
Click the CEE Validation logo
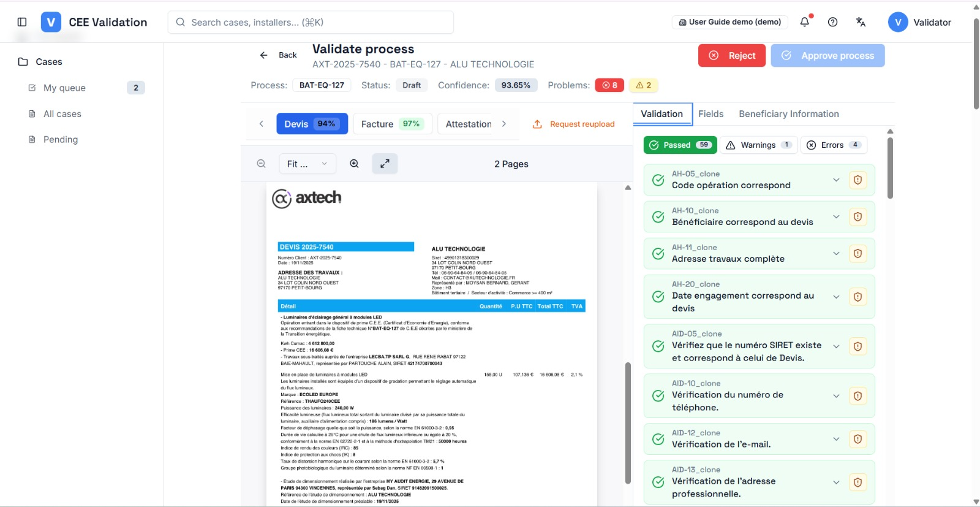click(51, 22)
